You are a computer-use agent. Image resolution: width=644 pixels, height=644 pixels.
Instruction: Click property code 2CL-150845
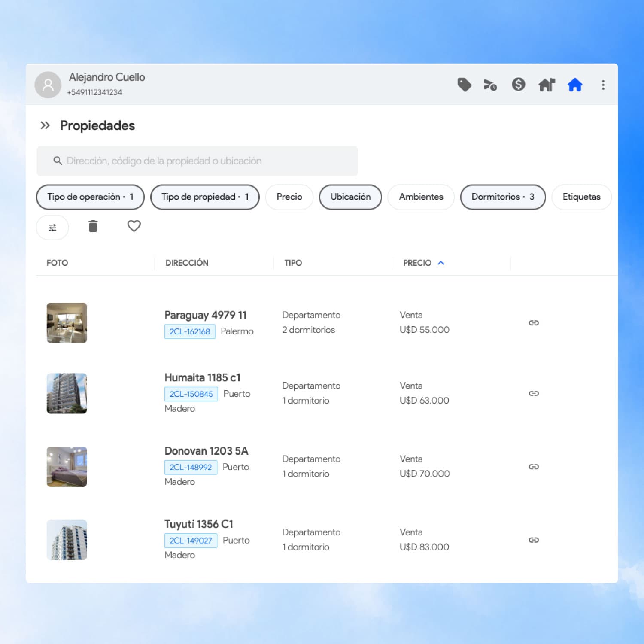[x=191, y=394]
